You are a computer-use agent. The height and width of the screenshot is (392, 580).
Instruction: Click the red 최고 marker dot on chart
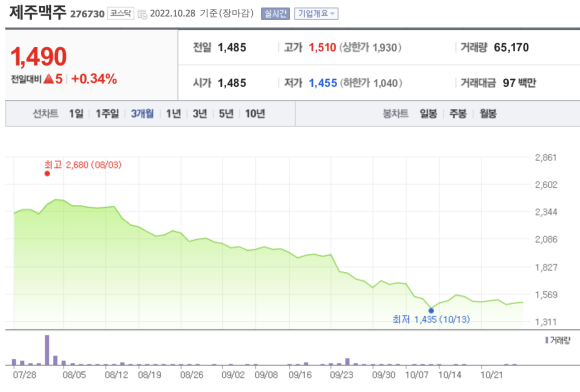click(47, 173)
